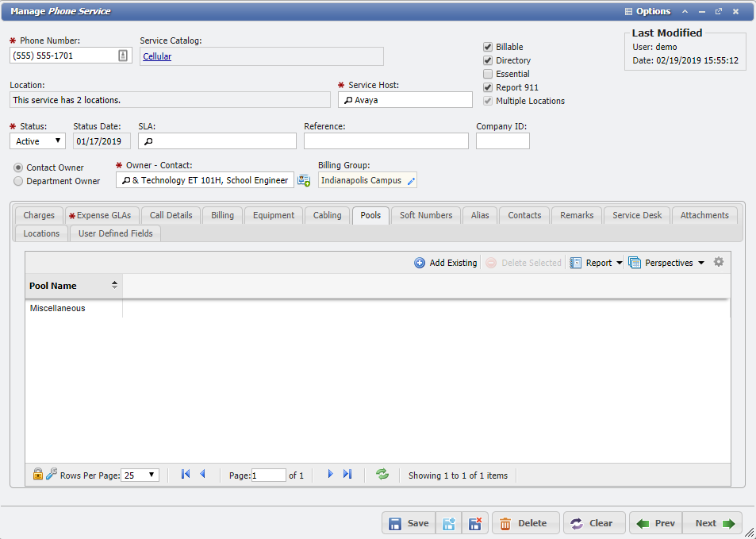
Task: Click the save-contact icon beside Owner - Contact field
Action: pyautogui.click(x=303, y=180)
